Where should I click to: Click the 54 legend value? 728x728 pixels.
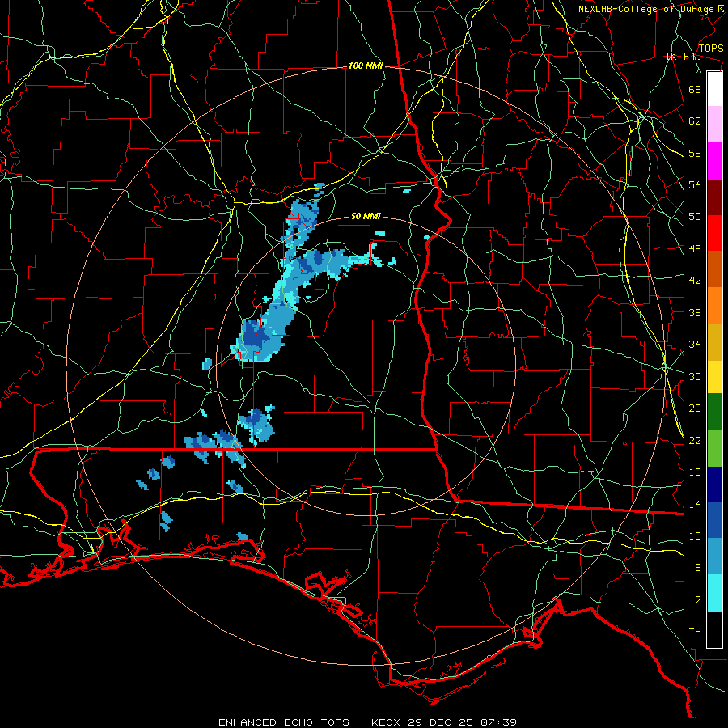tap(695, 184)
